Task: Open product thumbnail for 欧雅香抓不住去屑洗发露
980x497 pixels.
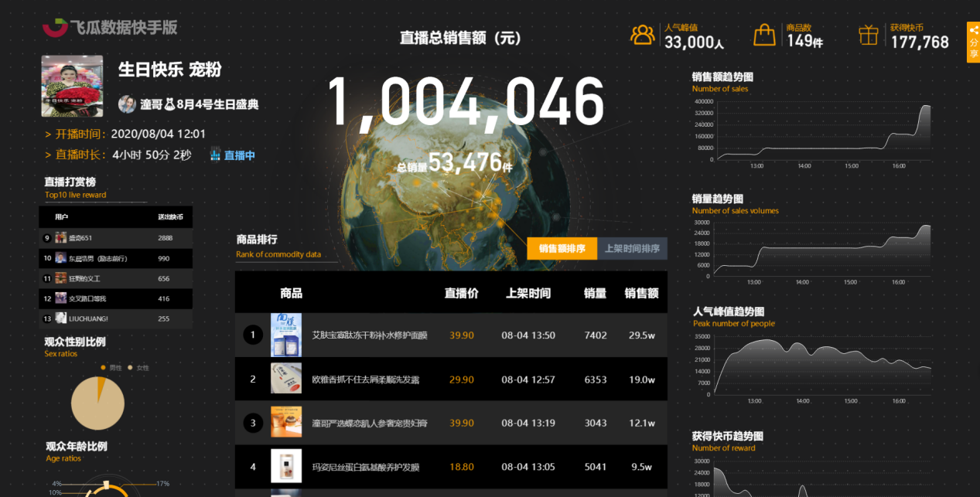Action: [x=286, y=379]
